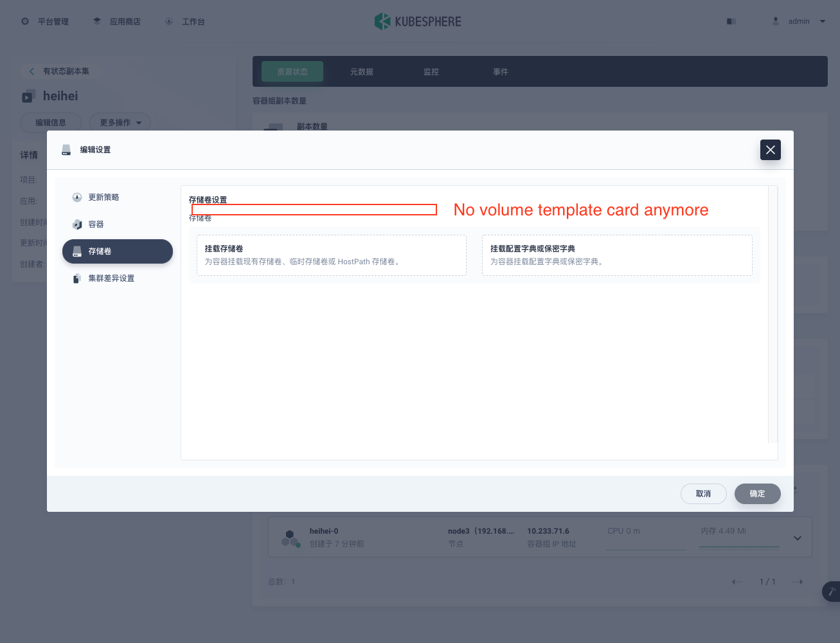Click the 确定 confirm button
This screenshot has width=840, height=643.
coord(757,493)
